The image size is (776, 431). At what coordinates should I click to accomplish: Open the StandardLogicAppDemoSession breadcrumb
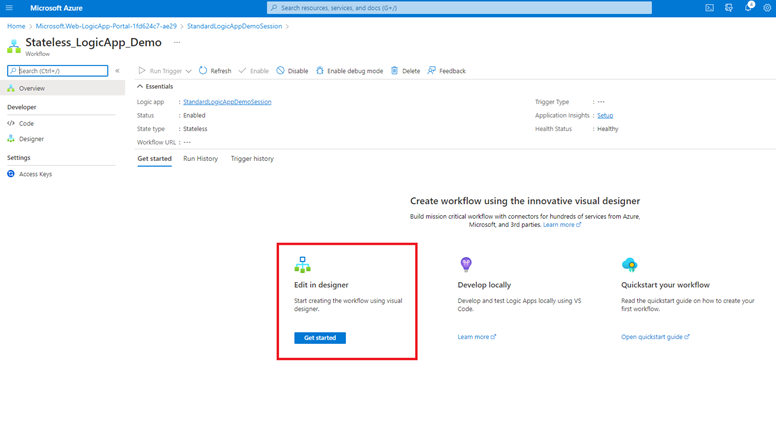(235, 26)
